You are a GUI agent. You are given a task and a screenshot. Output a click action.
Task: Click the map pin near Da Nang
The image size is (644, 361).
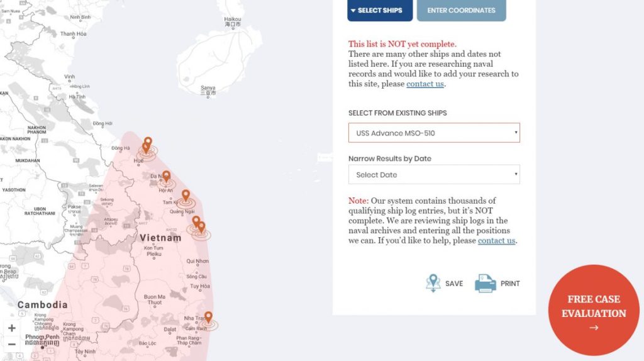pos(166,177)
